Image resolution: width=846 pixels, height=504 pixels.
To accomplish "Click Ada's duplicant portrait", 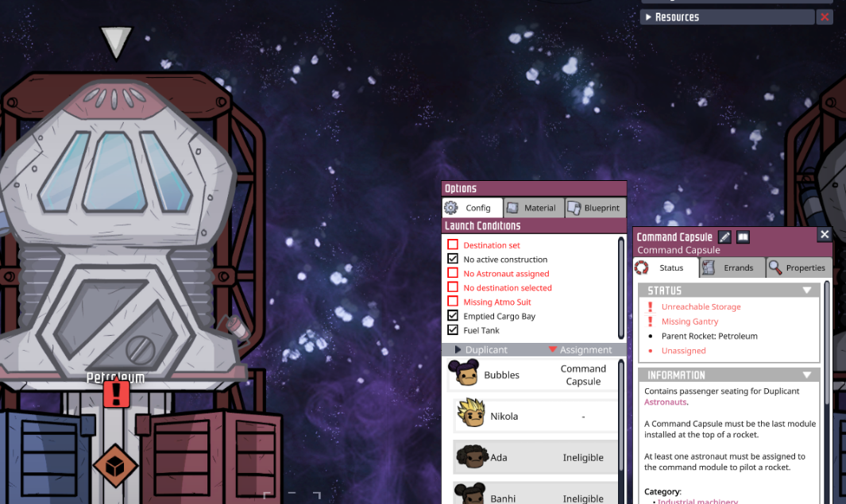I will click(x=472, y=456).
